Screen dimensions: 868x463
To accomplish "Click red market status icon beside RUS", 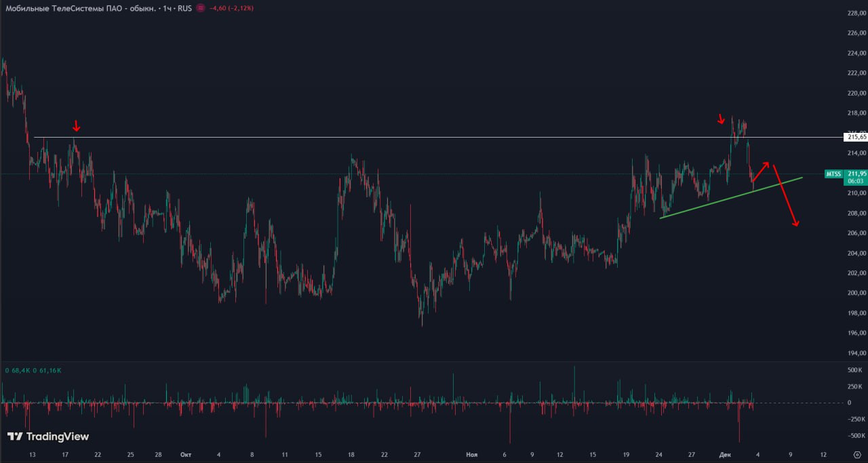I will (200, 8).
